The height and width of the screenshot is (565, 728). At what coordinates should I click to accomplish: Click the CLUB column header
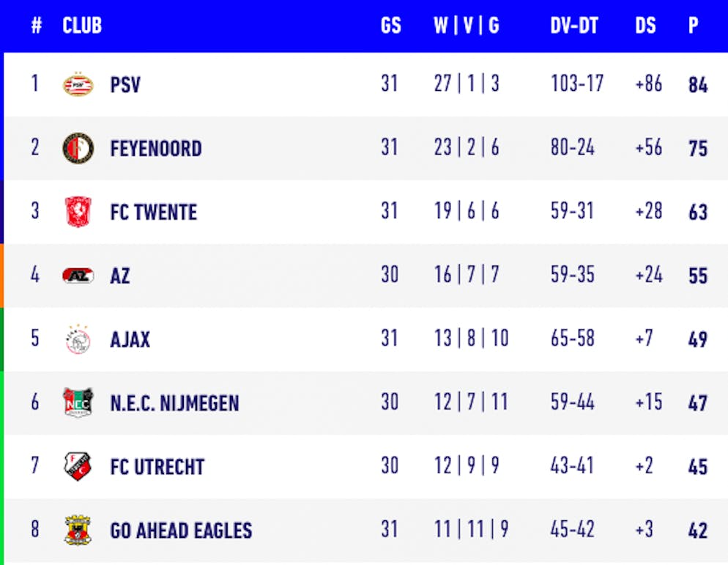point(82,26)
